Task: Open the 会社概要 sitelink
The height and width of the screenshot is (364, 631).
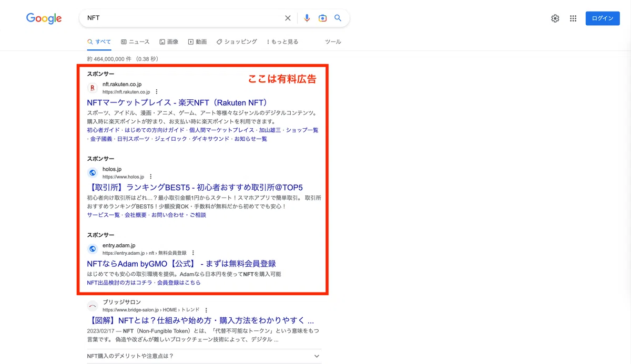Action: click(x=136, y=215)
